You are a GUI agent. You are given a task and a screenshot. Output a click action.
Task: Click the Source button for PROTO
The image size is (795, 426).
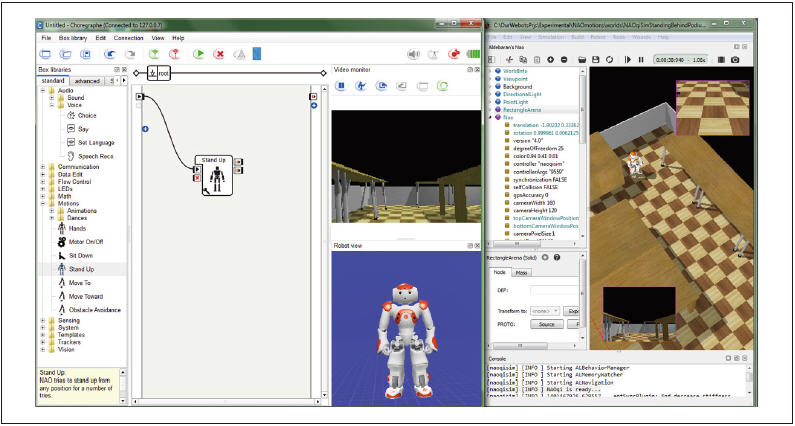546,325
